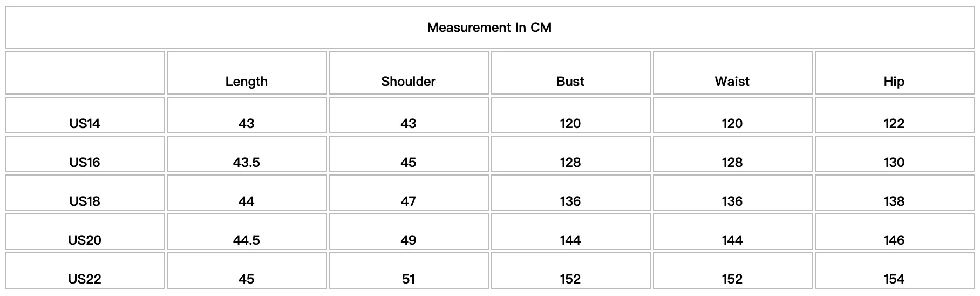
Task: Click the US22 size row label
Action: click(85, 279)
